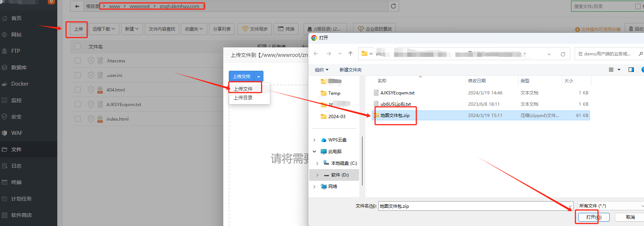This screenshot has height=226, width=644.
Task: Click the forward arrow in Open dialog
Action: pos(329,54)
